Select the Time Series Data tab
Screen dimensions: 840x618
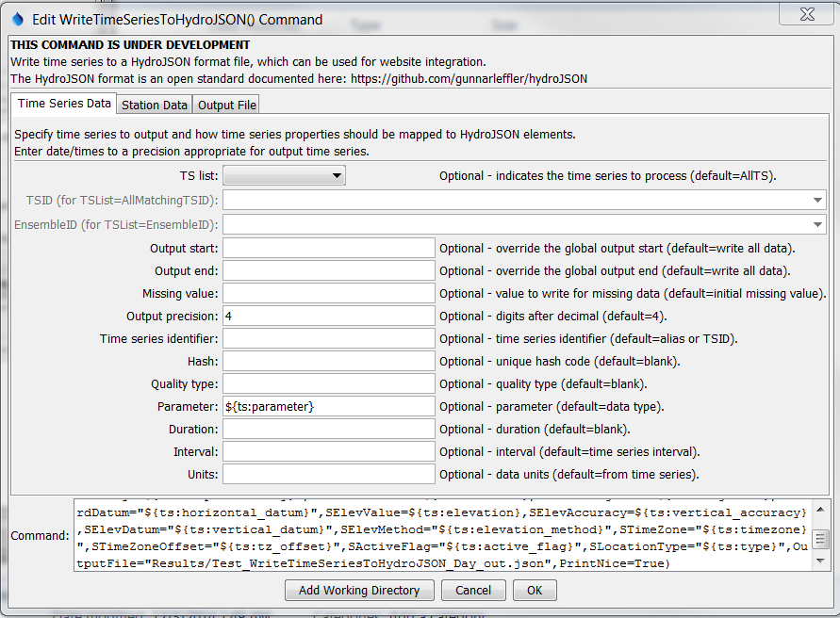(x=62, y=103)
